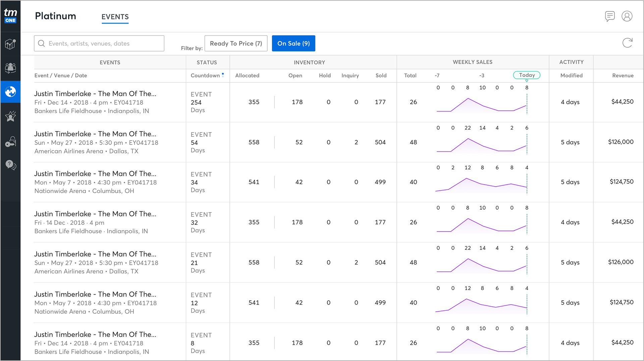Click $44,250 revenue in 254 days row
The height and width of the screenshot is (361, 644).
click(x=622, y=102)
